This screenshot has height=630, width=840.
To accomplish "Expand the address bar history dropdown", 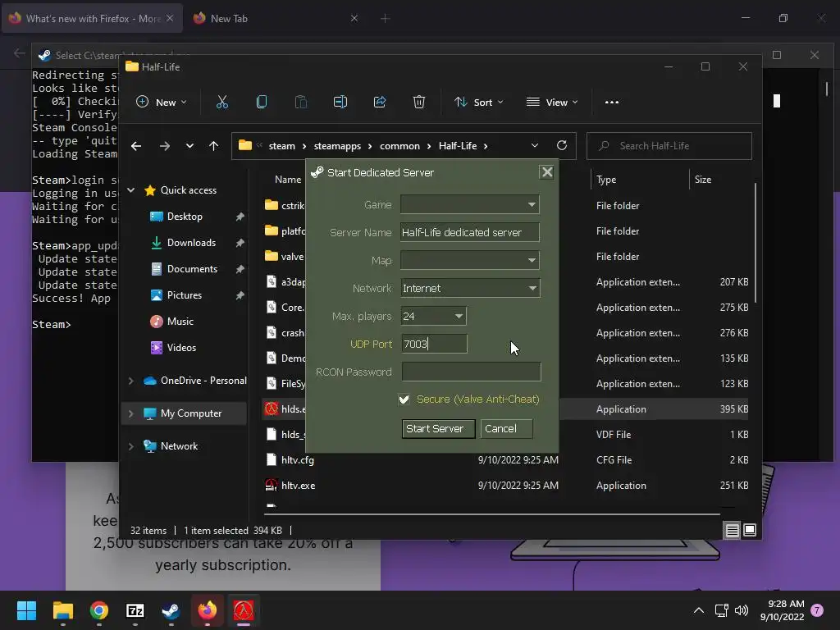I will coord(535,146).
